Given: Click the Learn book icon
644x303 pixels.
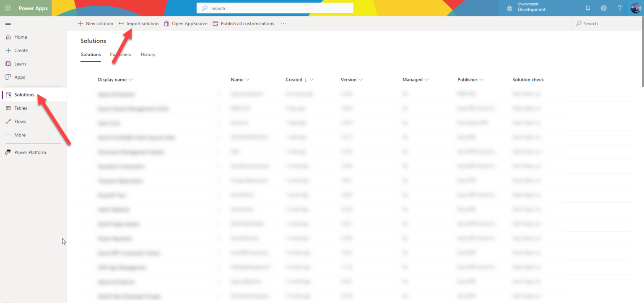Looking at the screenshot, I should point(8,64).
